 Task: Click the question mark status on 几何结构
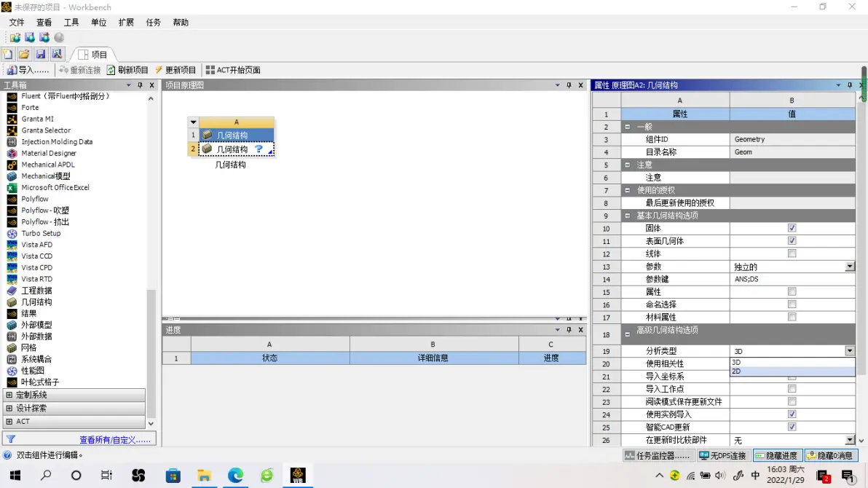259,149
